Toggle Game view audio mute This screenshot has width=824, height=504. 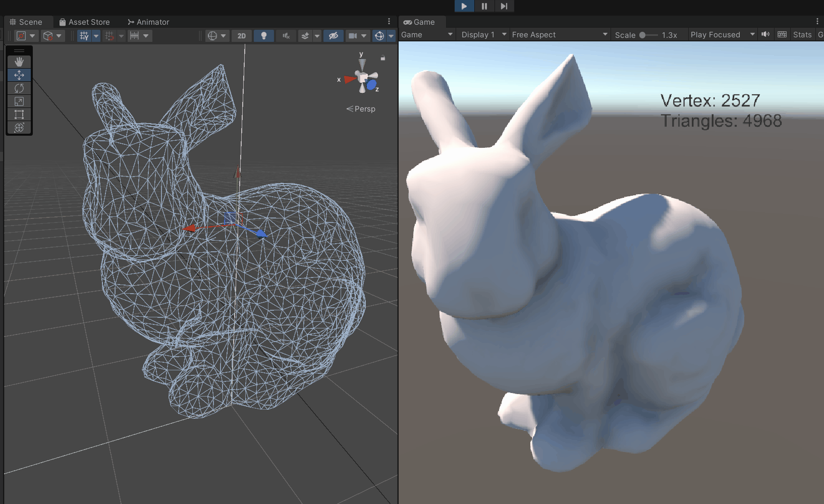point(765,34)
